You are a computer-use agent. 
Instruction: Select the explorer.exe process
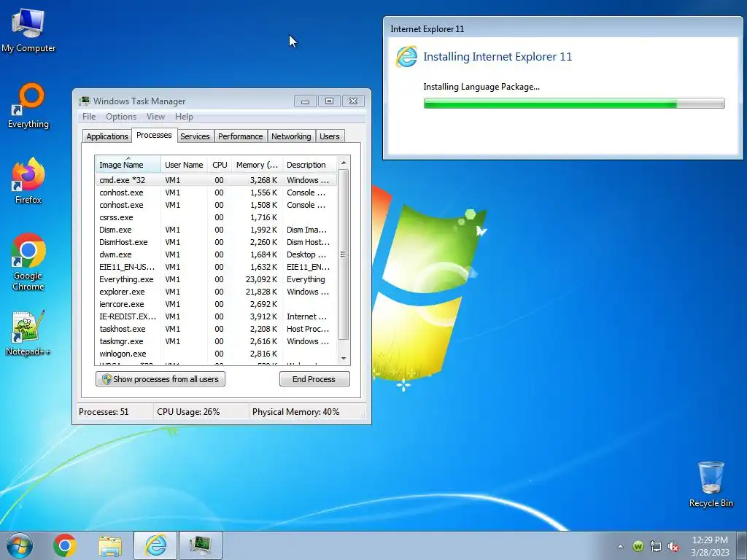[x=216, y=292]
